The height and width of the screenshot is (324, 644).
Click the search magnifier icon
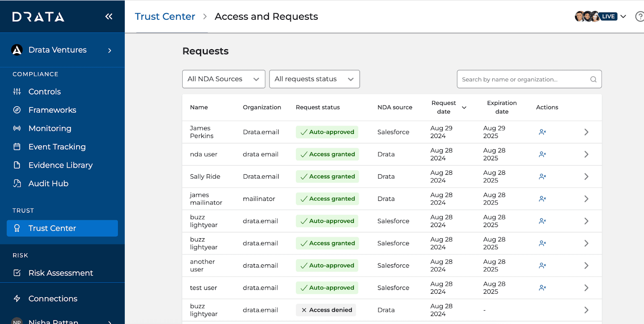click(x=593, y=79)
